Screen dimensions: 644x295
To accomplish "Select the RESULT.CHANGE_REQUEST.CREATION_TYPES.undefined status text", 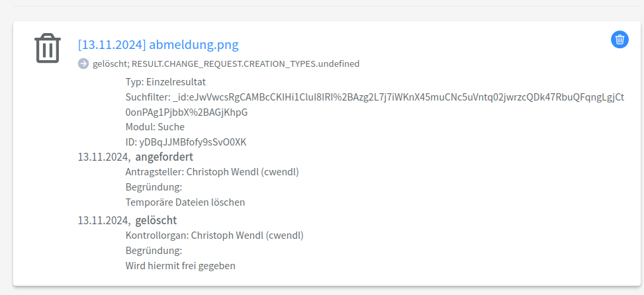I will 246,63.
